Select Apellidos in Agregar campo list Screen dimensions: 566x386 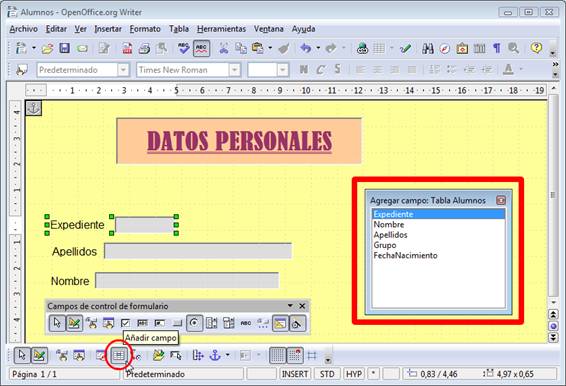click(x=439, y=235)
